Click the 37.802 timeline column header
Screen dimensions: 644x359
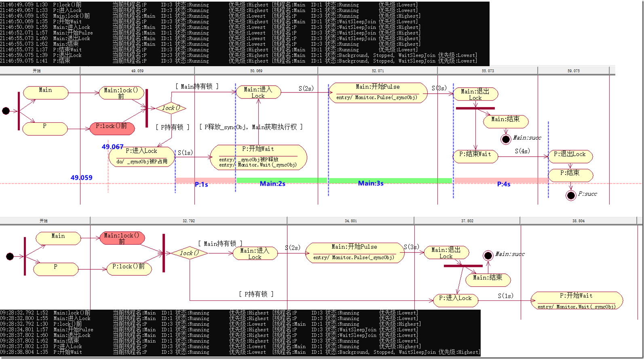[x=467, y=221]
